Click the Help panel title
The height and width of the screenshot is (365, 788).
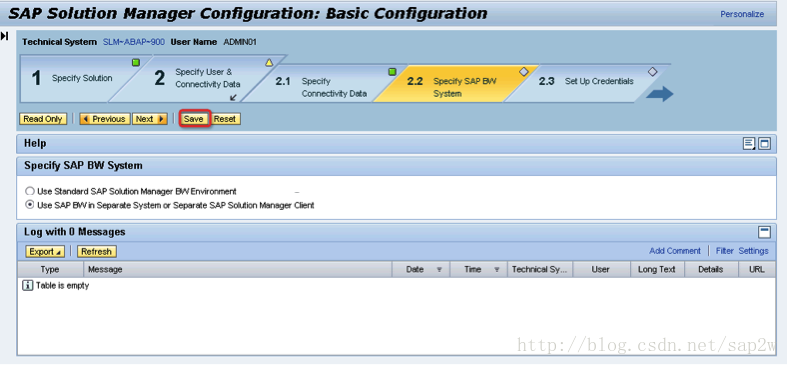click(x=35, y=144)
